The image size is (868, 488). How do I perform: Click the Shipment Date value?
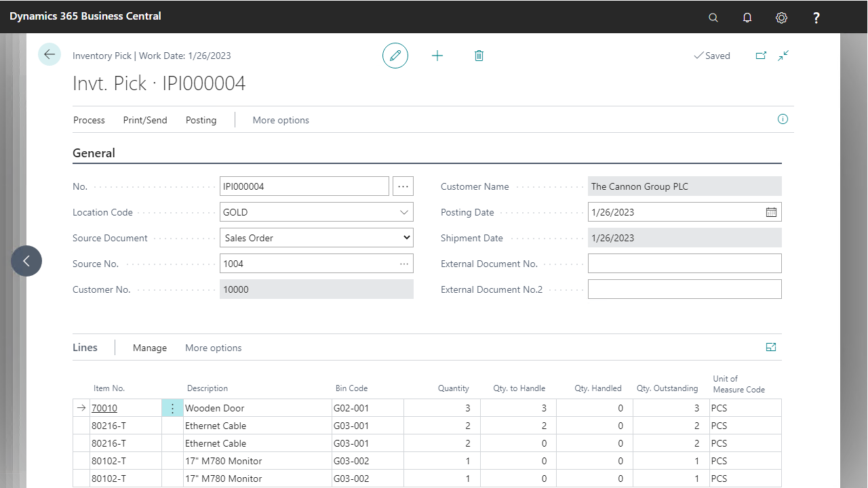685,238
